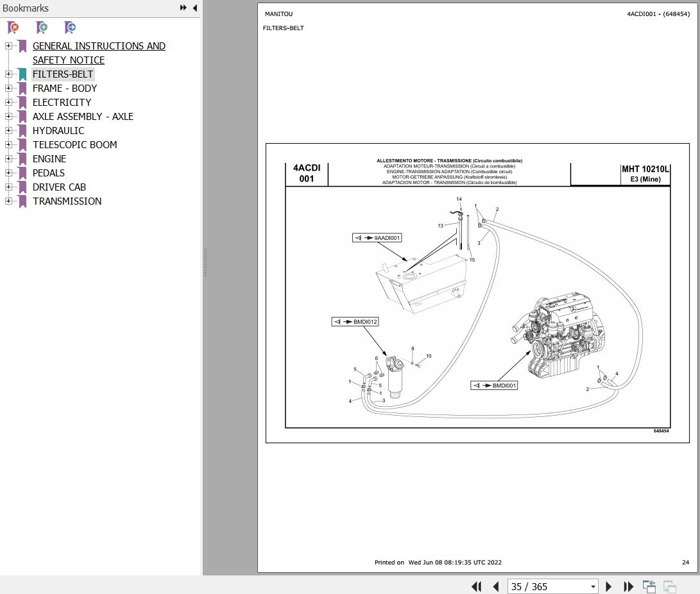Select the ELECTRICITY bookmark
Image resolution: width=700 pixels, height=594 pixels.
pos(62,102)
